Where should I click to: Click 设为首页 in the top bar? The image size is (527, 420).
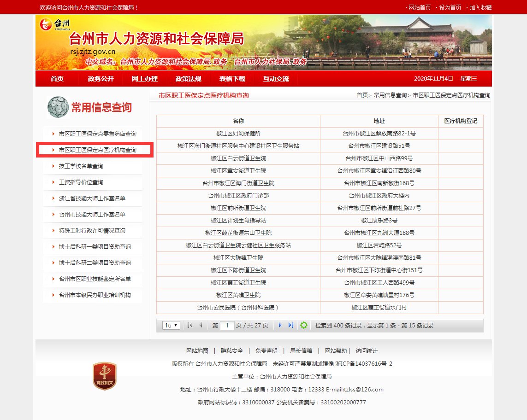click(x=450, y=7)
